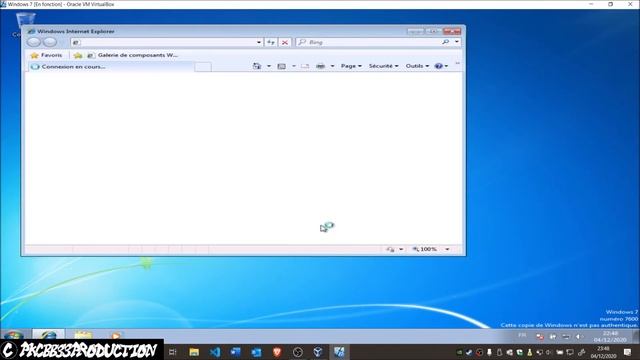Go back with Internet Explorer's Back button
The width and height of the screenshot is (640, 360).
click(34, 42)
